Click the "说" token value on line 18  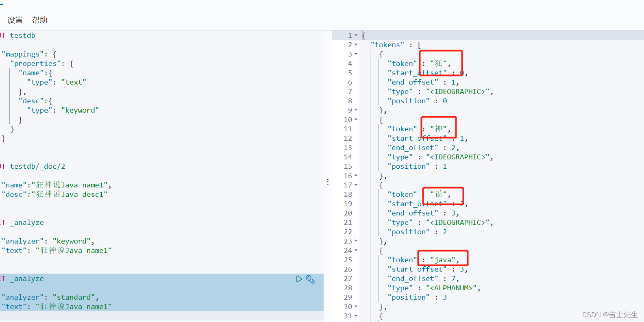[438, 194]
